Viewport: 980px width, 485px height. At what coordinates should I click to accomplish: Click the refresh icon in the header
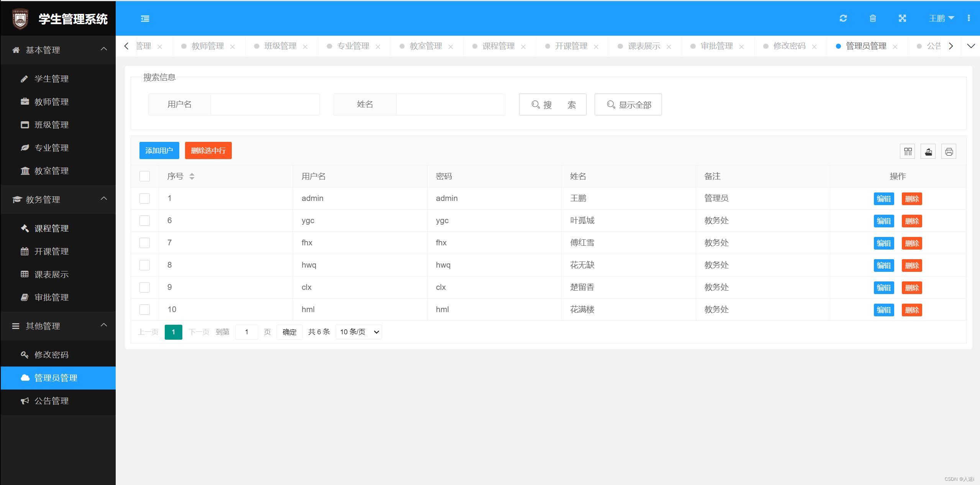843,18
